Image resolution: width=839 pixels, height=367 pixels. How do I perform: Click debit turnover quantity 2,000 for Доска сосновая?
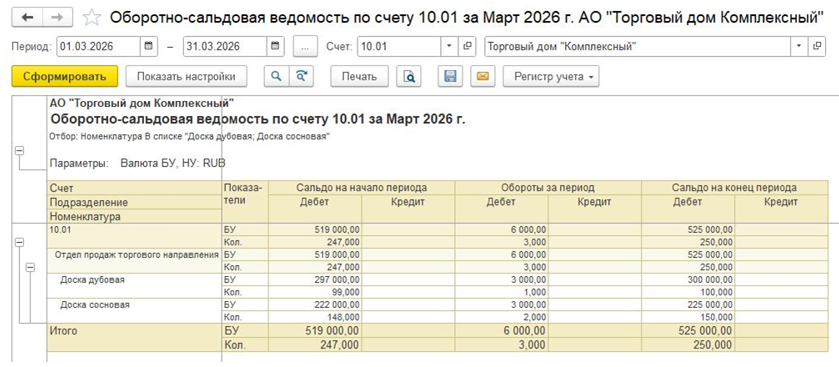click(x=501, y=318)
